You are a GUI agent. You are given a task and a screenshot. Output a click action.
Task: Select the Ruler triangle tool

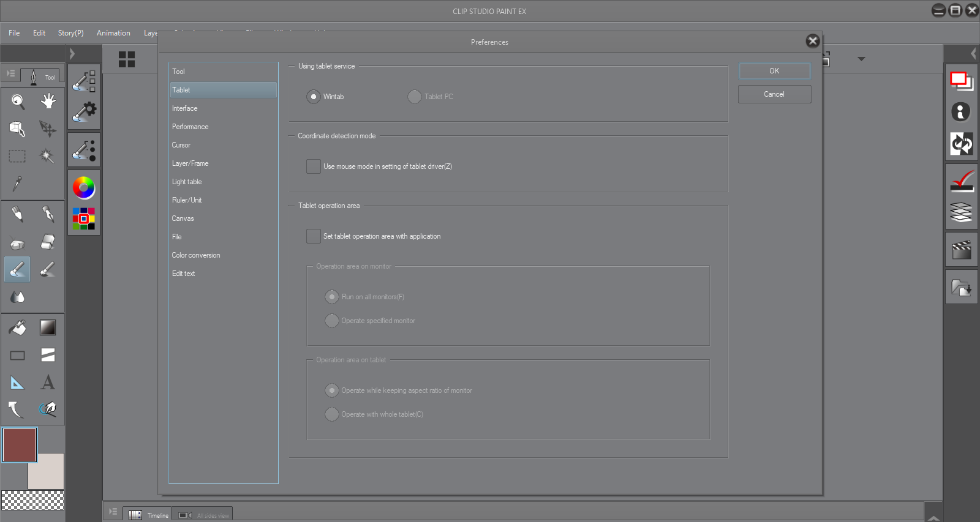pyautogui.click(x=18, y=383)
